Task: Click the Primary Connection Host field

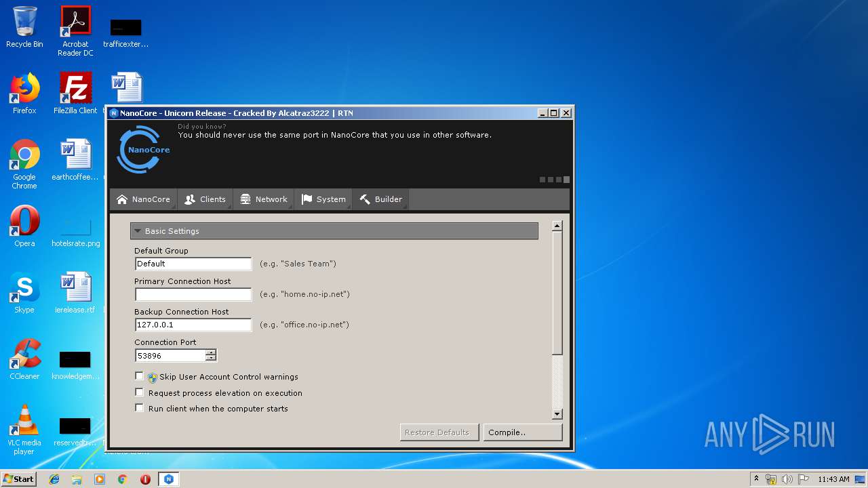Action: coord(193,294)
